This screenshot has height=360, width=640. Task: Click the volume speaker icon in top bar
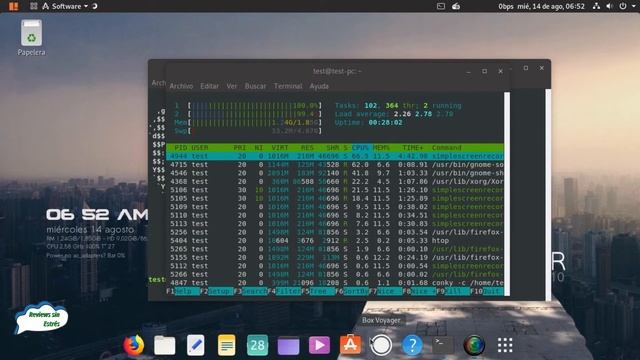(x=609, y=6)
